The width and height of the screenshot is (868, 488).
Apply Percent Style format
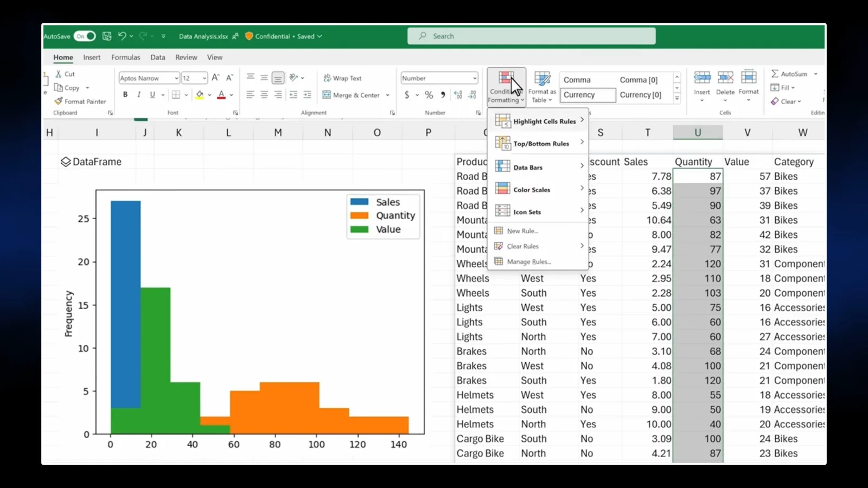click(429, 95)
